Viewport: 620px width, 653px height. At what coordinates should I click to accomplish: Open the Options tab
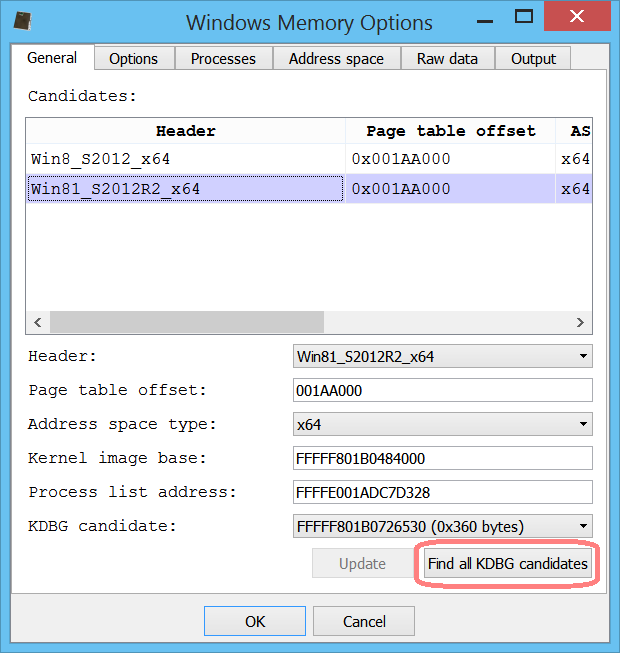point(134,58)
